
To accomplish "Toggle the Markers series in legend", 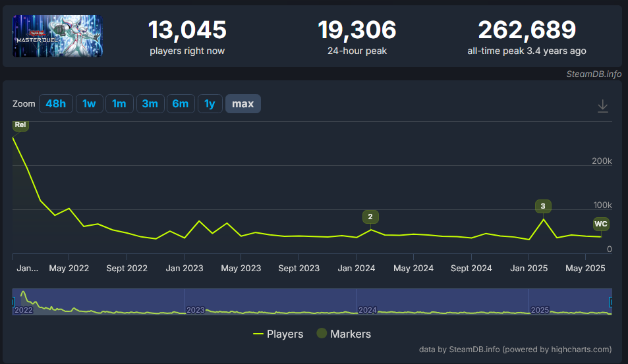I will pos(343,334).
